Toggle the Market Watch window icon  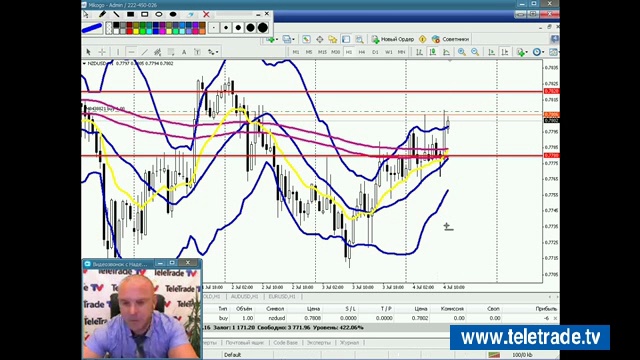(306, 39)
